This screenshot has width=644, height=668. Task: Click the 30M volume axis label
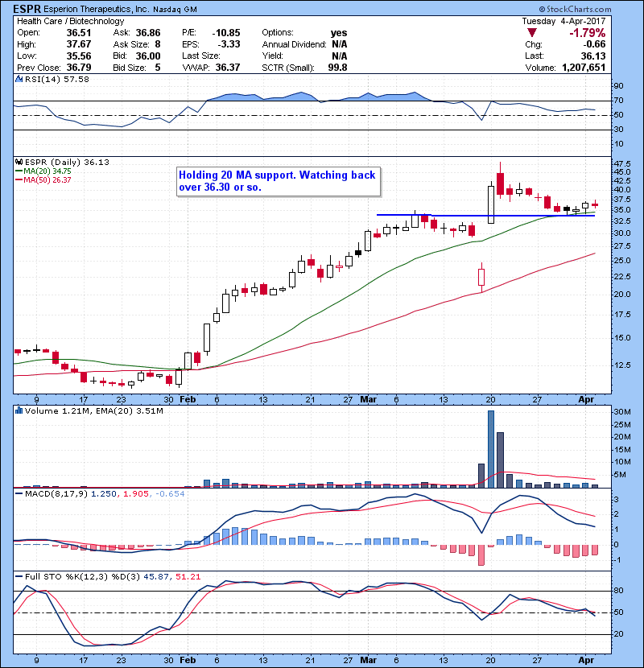pos(622,411)
